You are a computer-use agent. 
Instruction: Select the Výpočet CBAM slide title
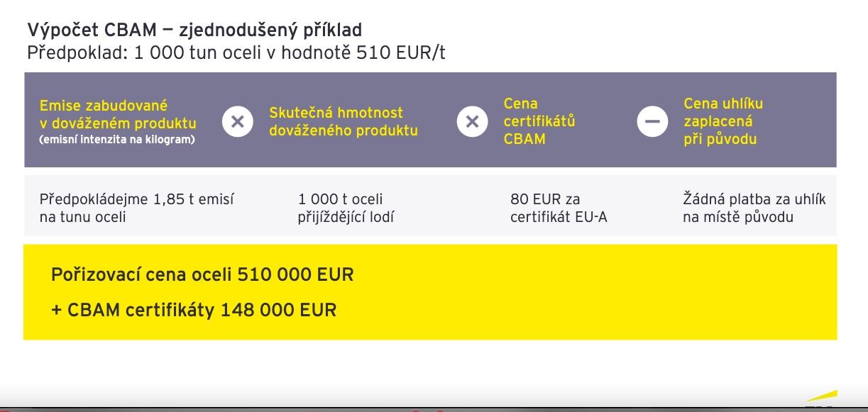pos(194,30)
